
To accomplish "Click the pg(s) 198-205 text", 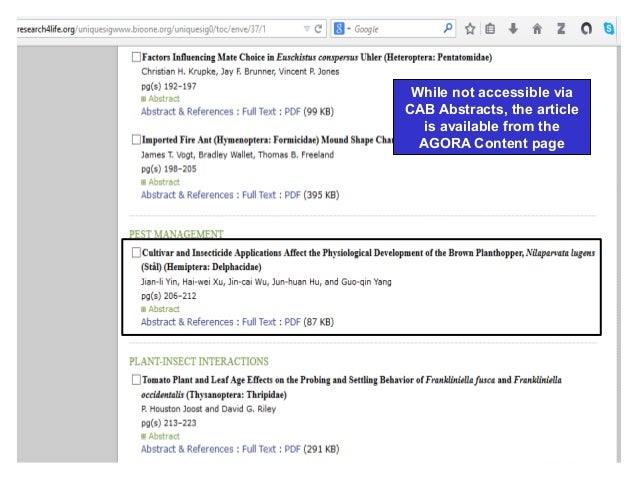I will (x=168, y=169).
